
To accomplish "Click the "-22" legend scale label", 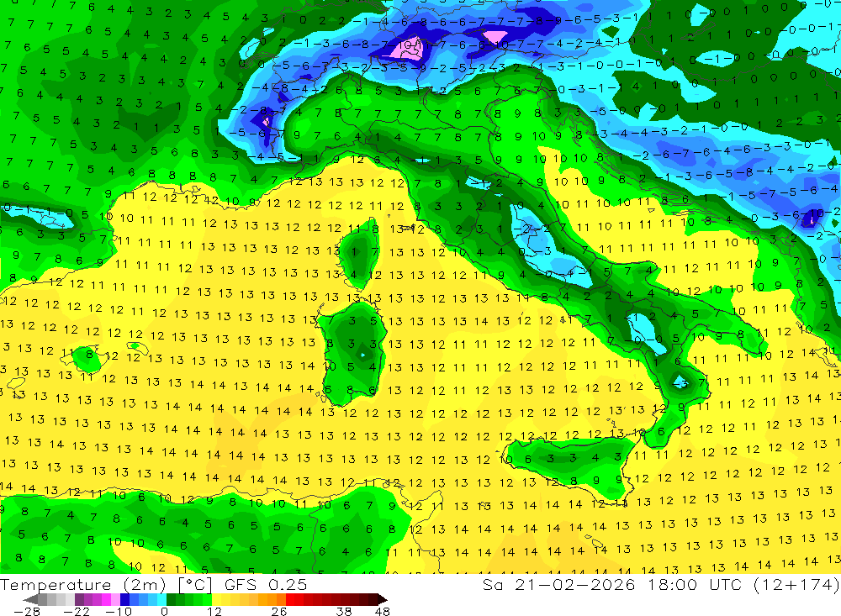I will [x=77, y=611].
